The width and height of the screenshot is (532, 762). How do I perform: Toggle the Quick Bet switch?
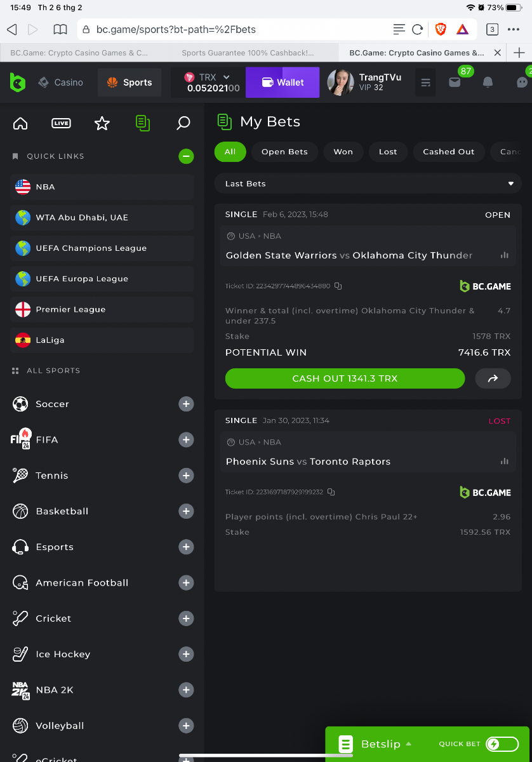502,744
